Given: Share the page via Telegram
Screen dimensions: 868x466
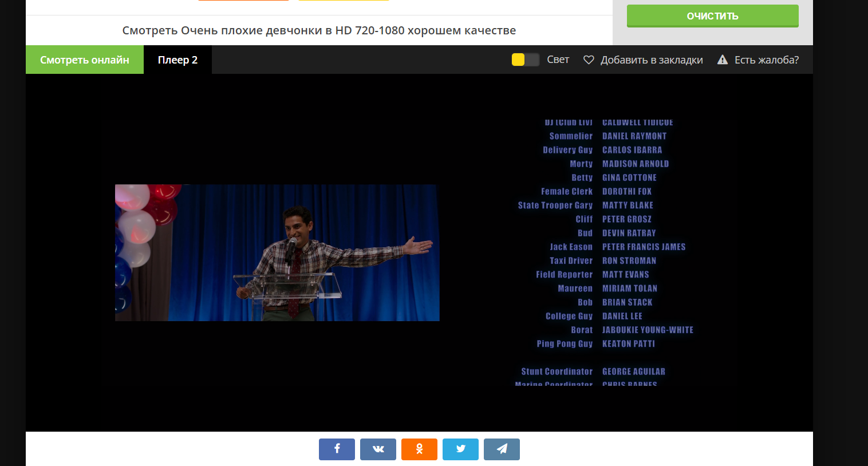Looking at the screenshot, I should (x=502, y=449).
